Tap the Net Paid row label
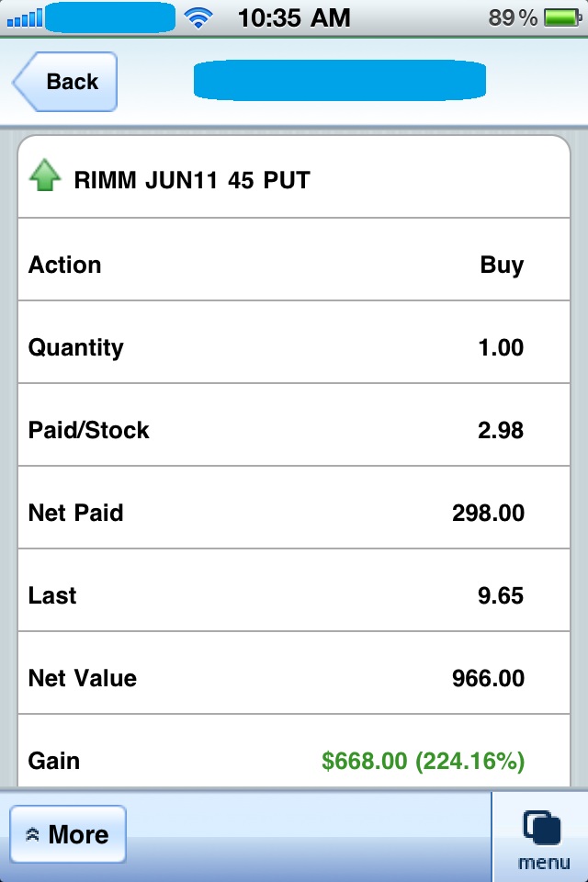The image size is (588, 882). 75,513
